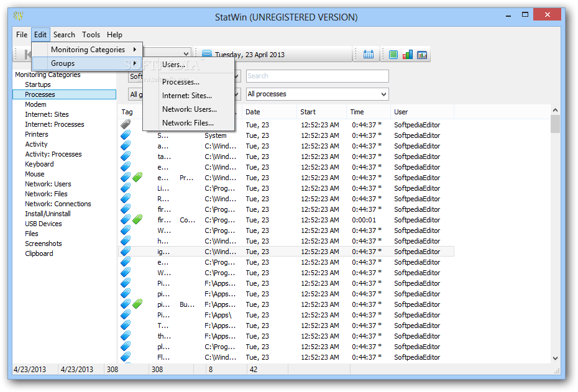Click blue tag of the Li… row
The width and height of the screenshot is (578, 392).
coord(126,188)
